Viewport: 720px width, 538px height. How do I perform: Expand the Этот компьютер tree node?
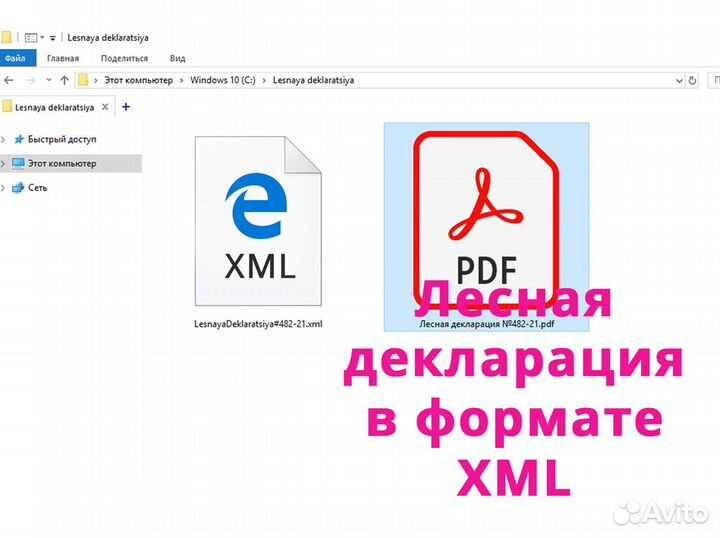3,163
